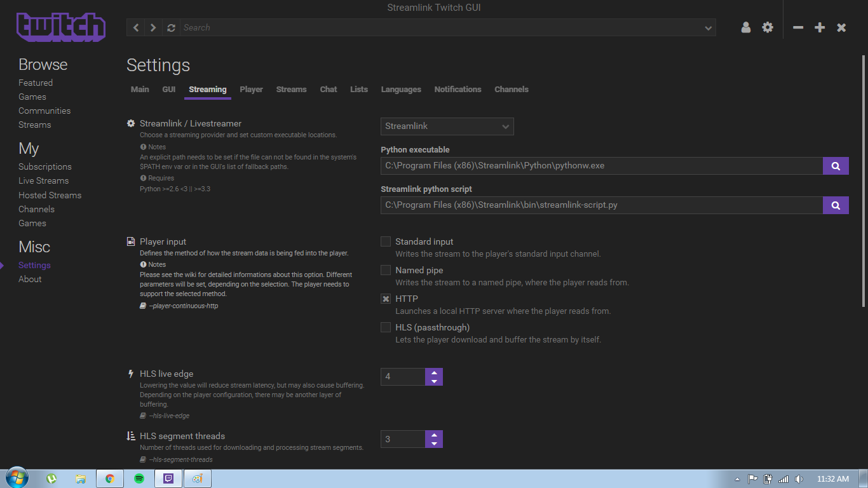The width and height of the screenshot is (868, 488).
Task: Open the About page in the sidebar
Action: [30, 279]
